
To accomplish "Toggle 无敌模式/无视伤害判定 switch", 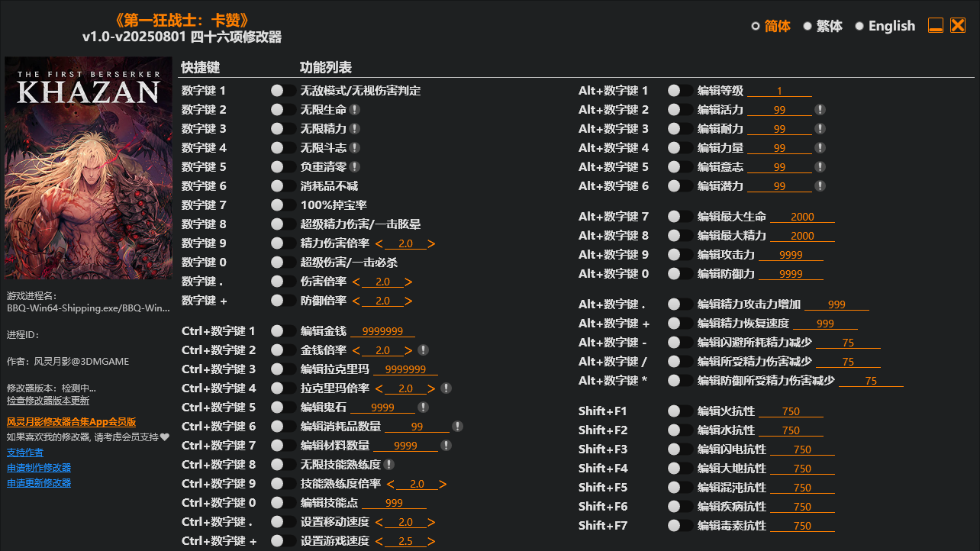I will coord(283,91).
